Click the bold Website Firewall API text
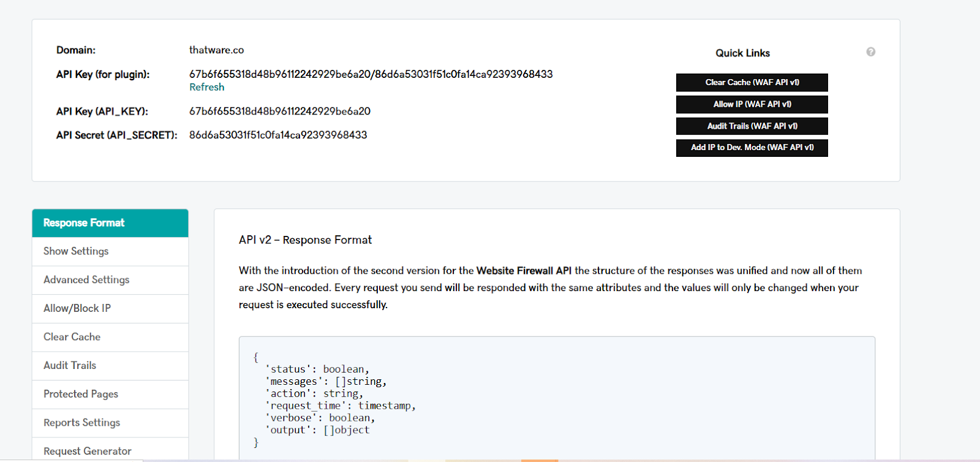This screenshot has width=980, height=462. pos(524,271)
